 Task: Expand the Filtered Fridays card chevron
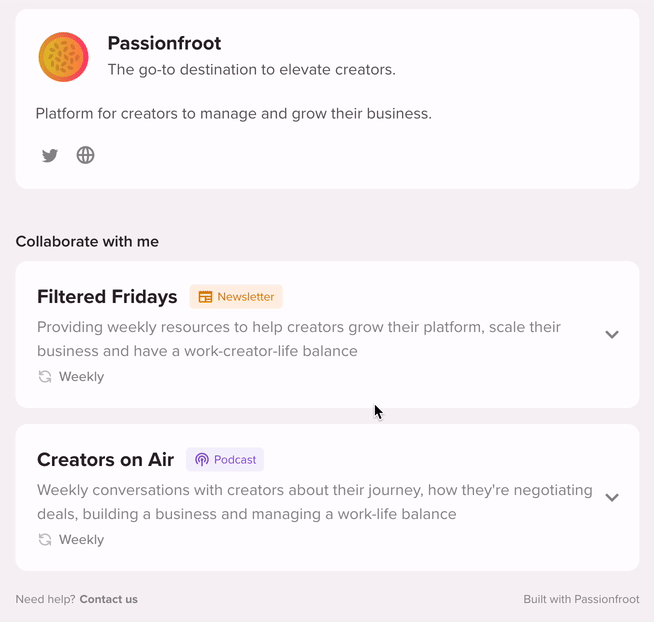612,335
